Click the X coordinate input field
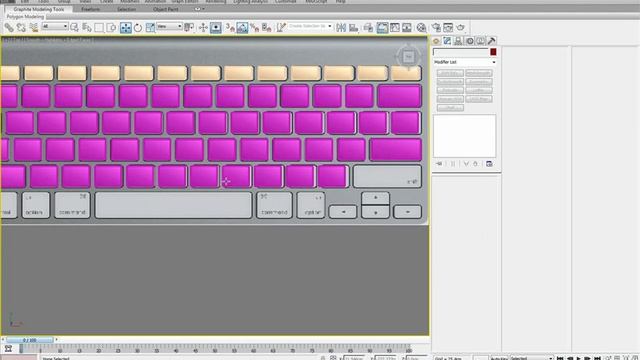640x360 pixels. click(x=354, y=358)
